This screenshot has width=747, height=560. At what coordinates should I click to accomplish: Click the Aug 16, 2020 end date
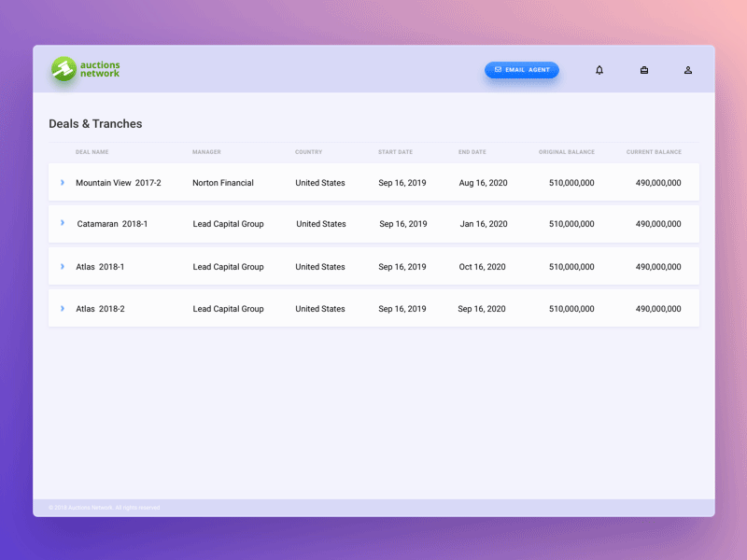[483, 183]
